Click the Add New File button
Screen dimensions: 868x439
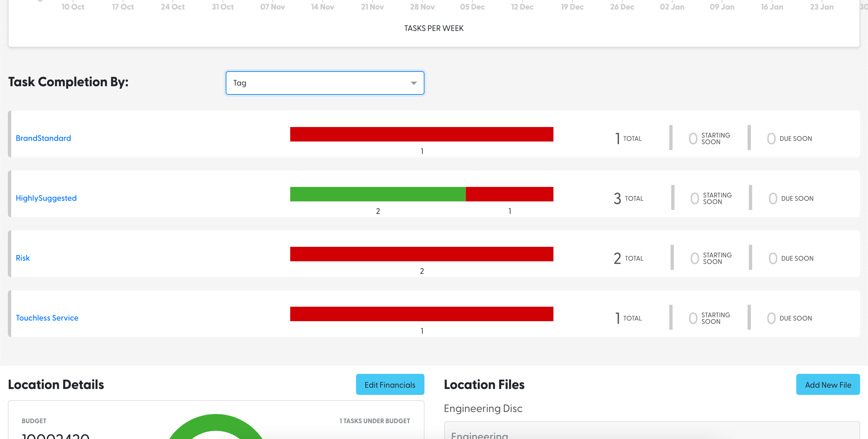coord(828,384)
